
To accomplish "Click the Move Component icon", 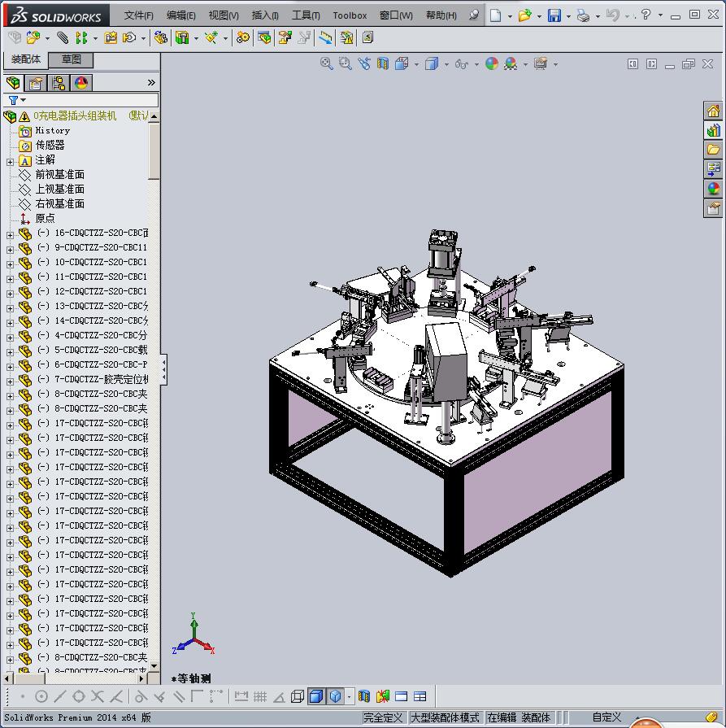I will (x=161, y=37).
